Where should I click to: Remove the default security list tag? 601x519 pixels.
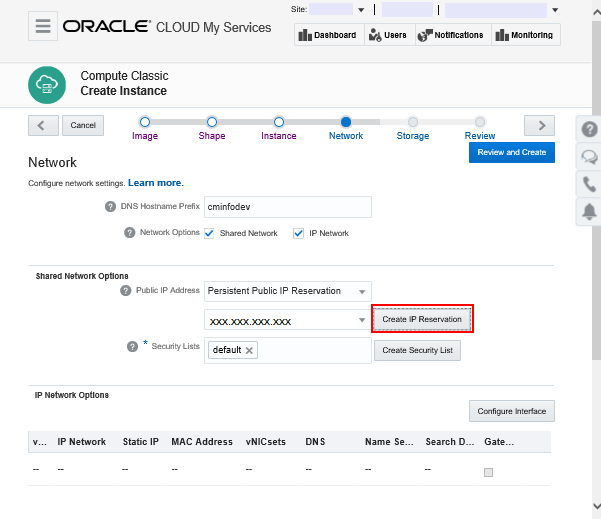(249, 350)
